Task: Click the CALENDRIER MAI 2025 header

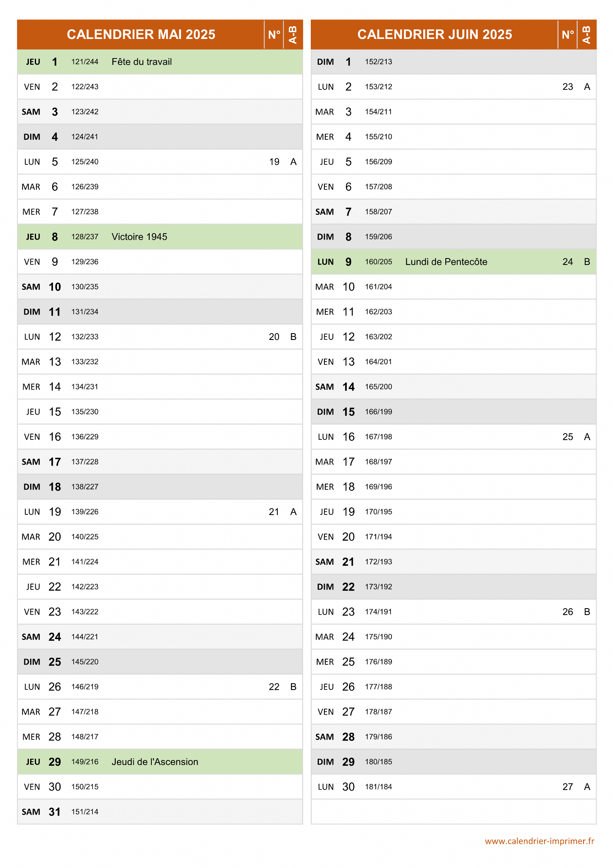Action: pos(141,34)
